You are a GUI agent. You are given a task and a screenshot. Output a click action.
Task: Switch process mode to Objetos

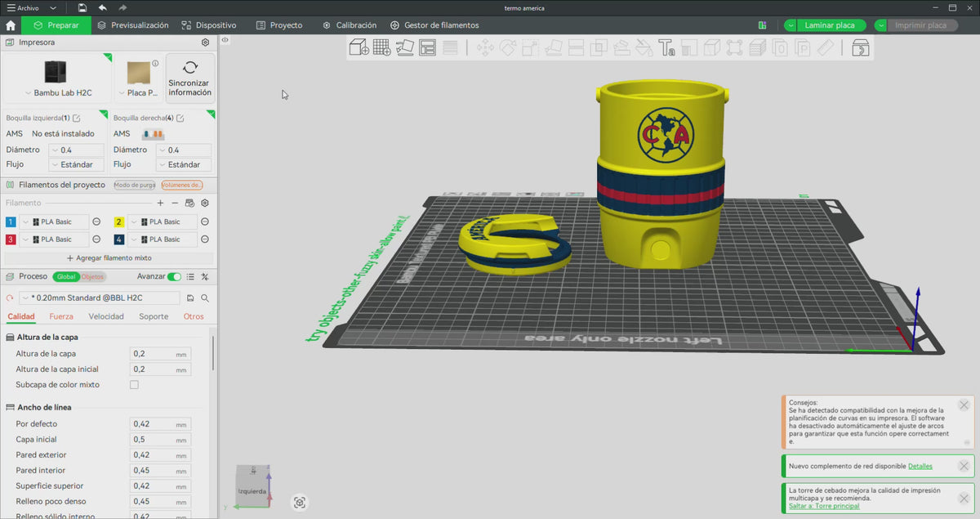coord(92,277)
